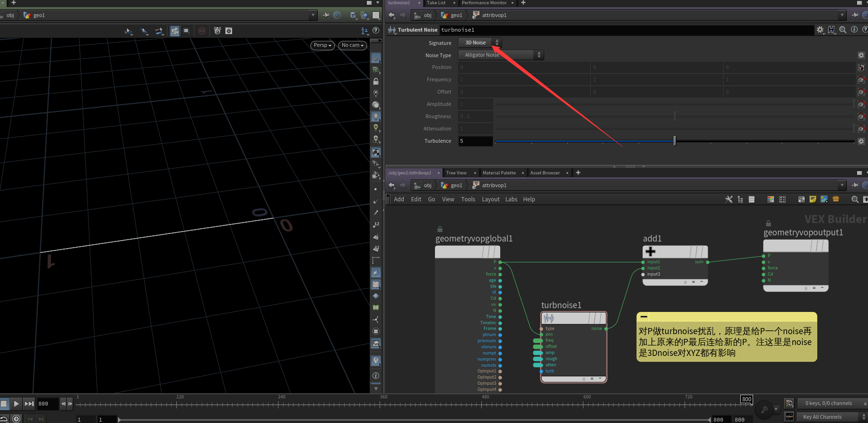Toggle the real-time playback clock button
Screen dimensions: 868x423
[16, 419]
